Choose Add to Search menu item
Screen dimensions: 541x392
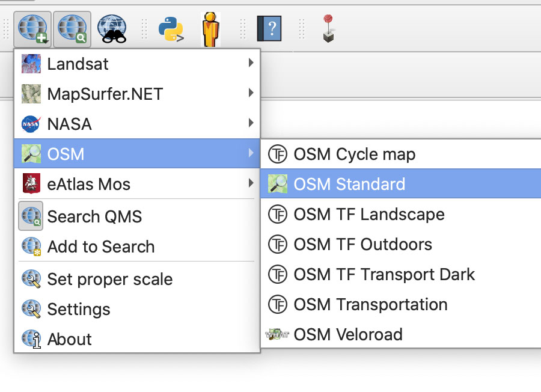point(137,247)
